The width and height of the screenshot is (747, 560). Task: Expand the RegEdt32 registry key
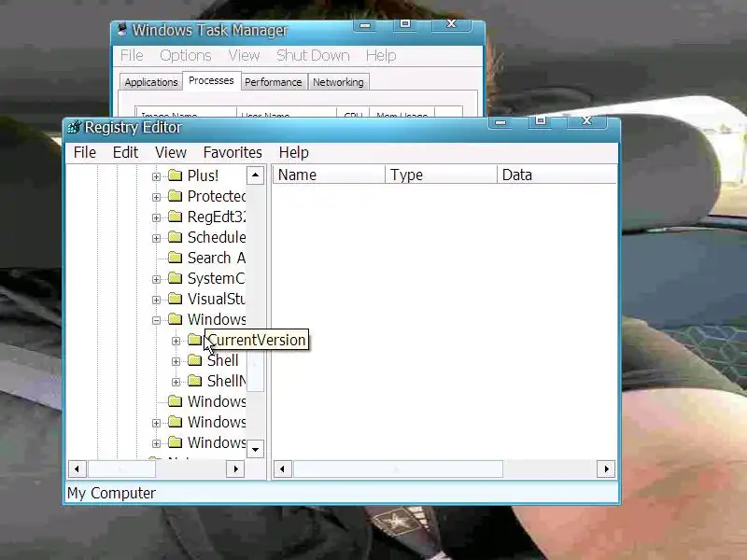click(x=156, y=217)
